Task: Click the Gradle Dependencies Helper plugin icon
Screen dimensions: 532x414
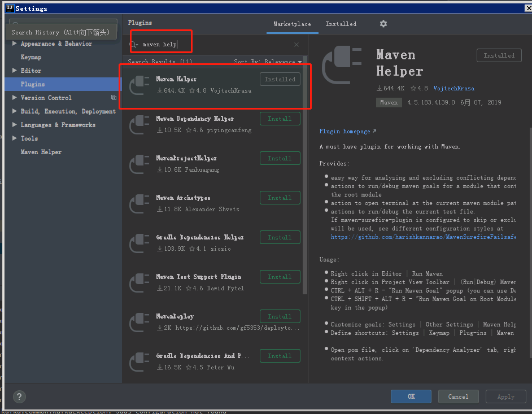Action: coord(139,243)
